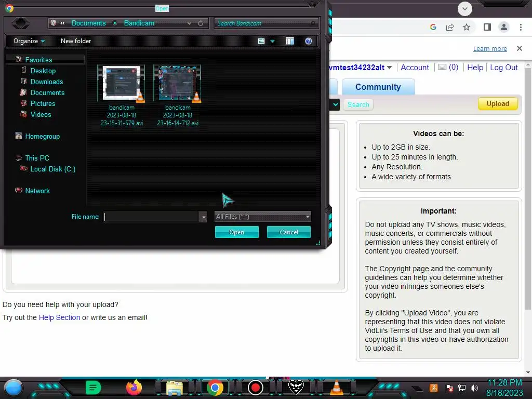Select the bandicam 2023-08-18 23-16-14-712.avi video file
This screenshot has width=532, height=399.
pyautogui.click(x=178, y=96)
